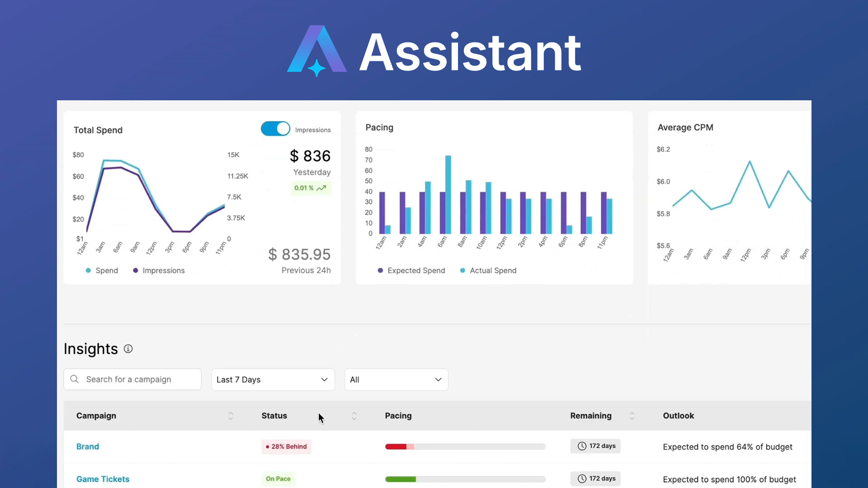This screenshot has width=868, height=488.
Task: Click the purple Impressions legend dot under Total Spend
Action: [x=135, y=270]
